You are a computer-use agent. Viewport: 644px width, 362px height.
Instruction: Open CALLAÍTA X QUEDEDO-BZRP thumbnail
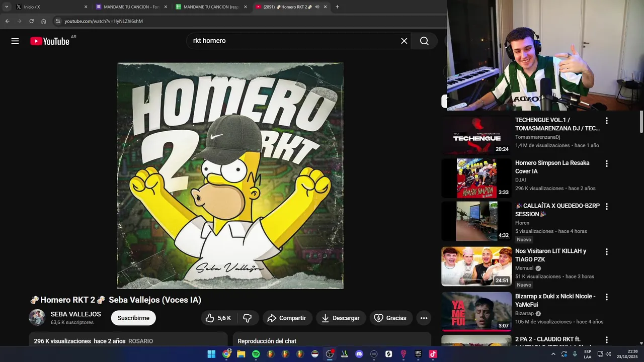[476, 221]
